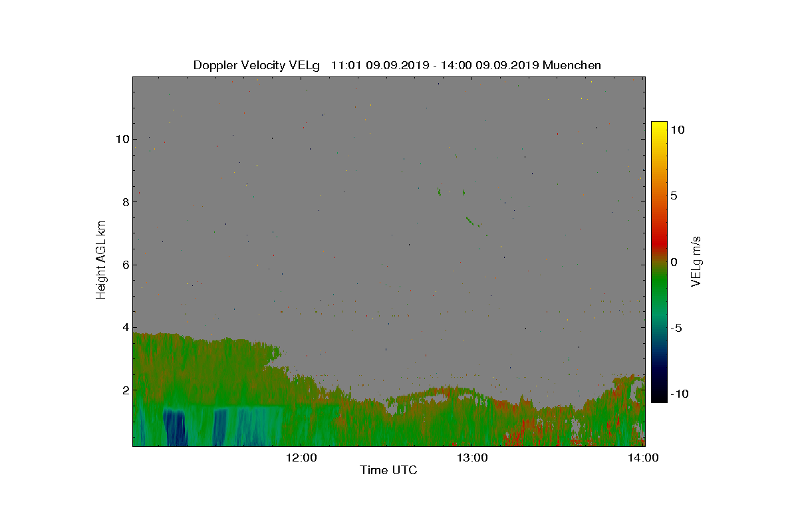The width and height of the screenshot is (798, 532).
Task: Click the 12:00 time tick label
Action: point(301,458)
